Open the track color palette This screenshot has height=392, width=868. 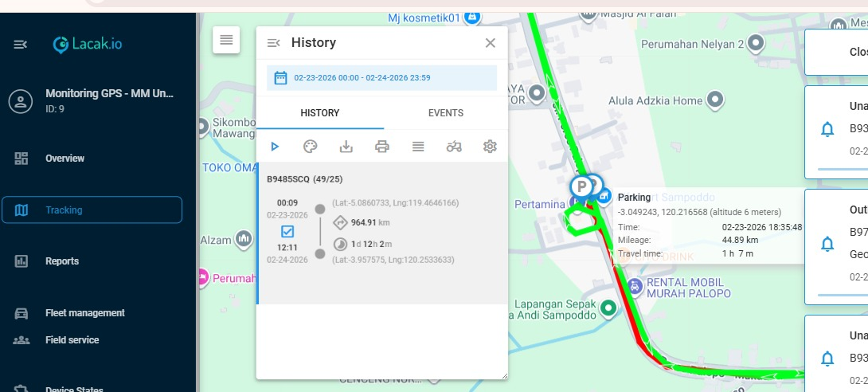pos(310,146)
